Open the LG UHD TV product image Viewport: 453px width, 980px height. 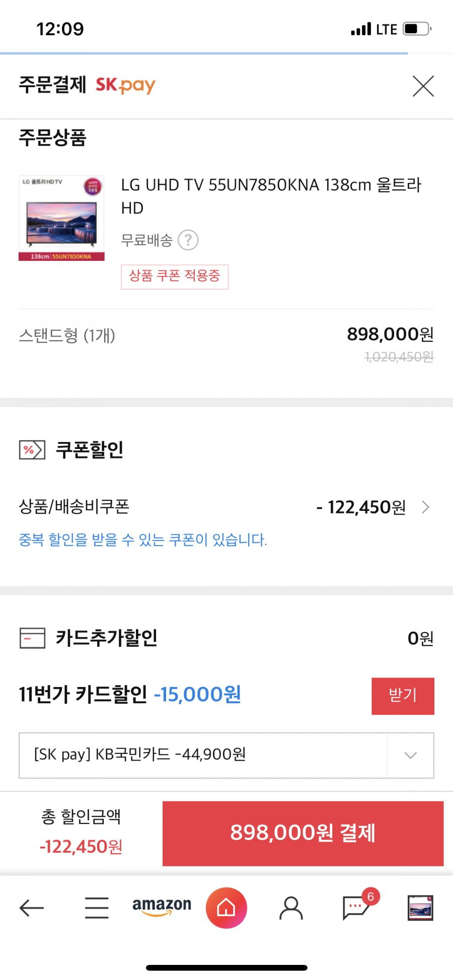click(x=61, y=218)
